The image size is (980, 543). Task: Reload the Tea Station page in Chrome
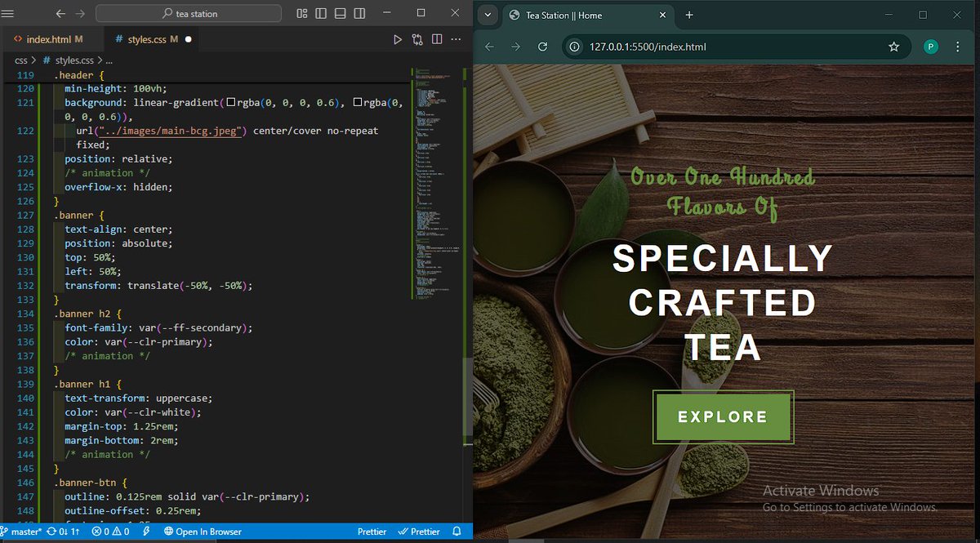[542, 47]
